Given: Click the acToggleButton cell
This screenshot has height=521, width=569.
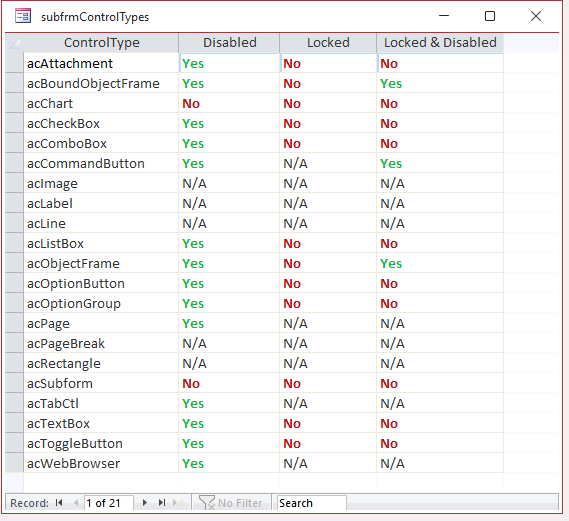Looking at the screenshot, I should (x=101, y=443).
